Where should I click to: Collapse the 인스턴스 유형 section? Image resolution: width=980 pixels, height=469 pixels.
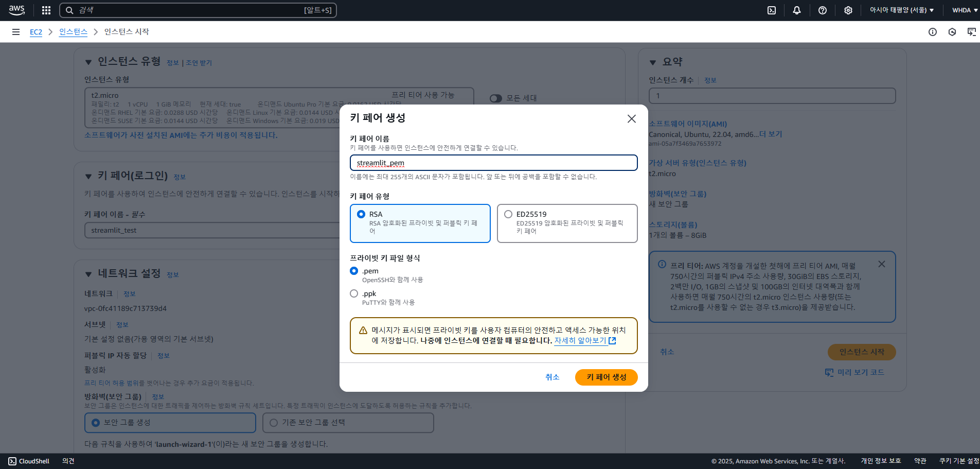coord(88,62)
